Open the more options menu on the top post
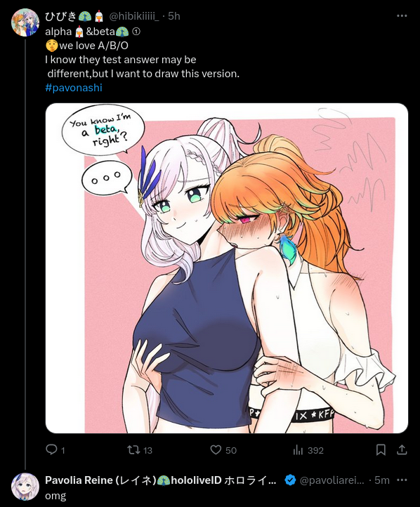 (x=402, y=16)
